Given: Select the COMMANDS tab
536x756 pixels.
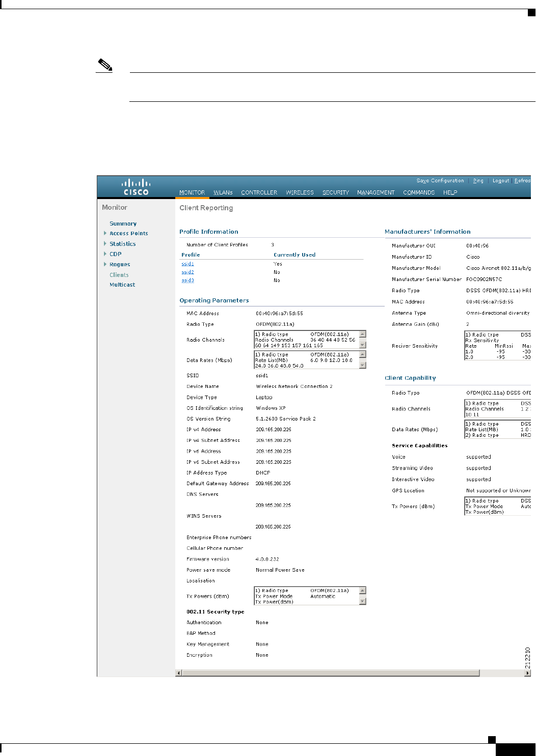Looking at the screenshot, I should [419, 192].
